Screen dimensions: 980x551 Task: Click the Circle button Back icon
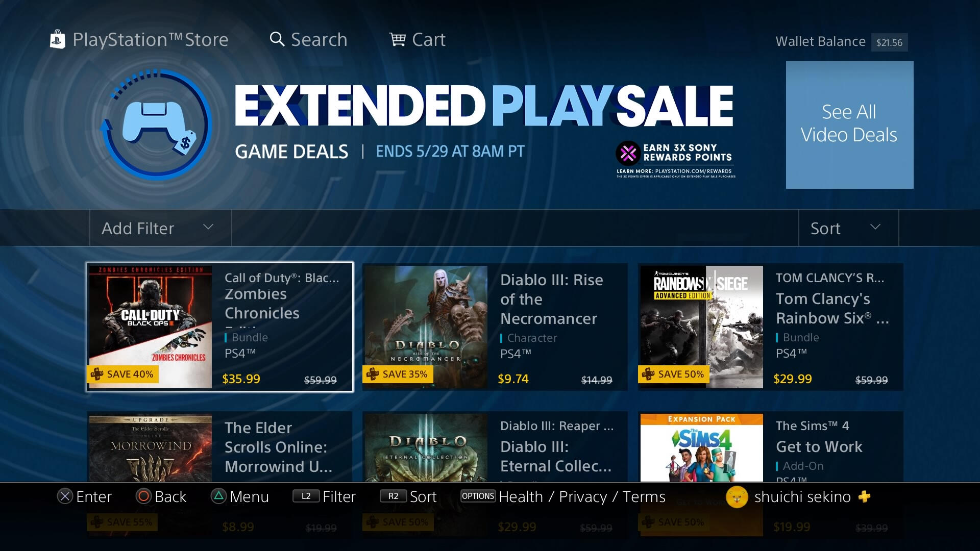pyautogui.click(x=144, y=496)
